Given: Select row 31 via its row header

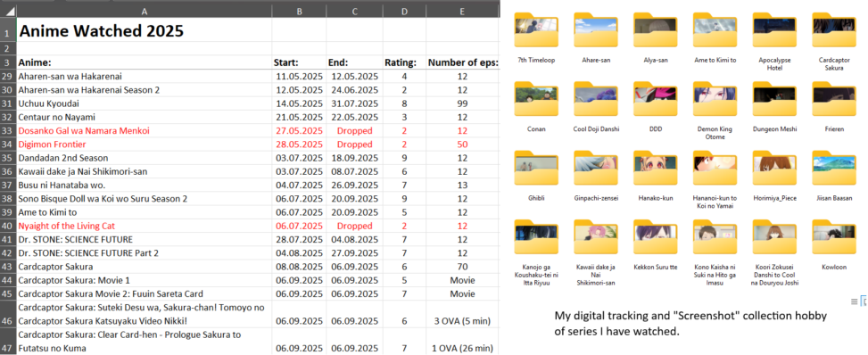Looking at the screenshot, I should [8, 103].
